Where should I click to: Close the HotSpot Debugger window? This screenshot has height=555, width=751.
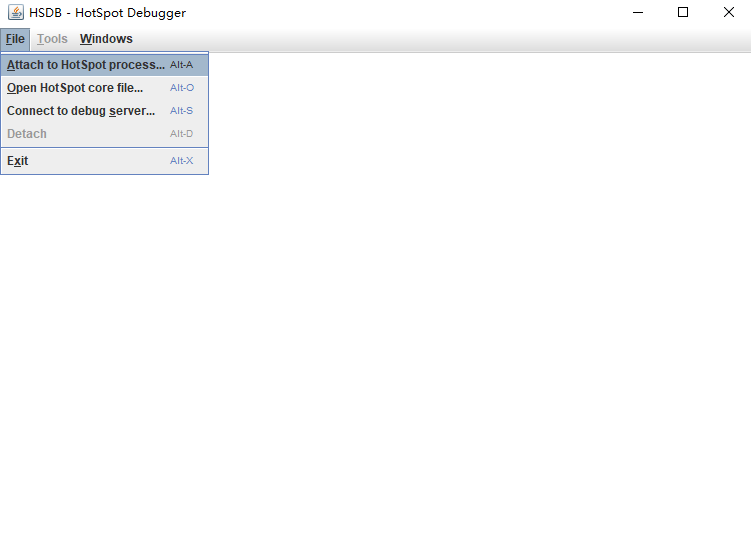pyautogui.click(x=728, y=12)
